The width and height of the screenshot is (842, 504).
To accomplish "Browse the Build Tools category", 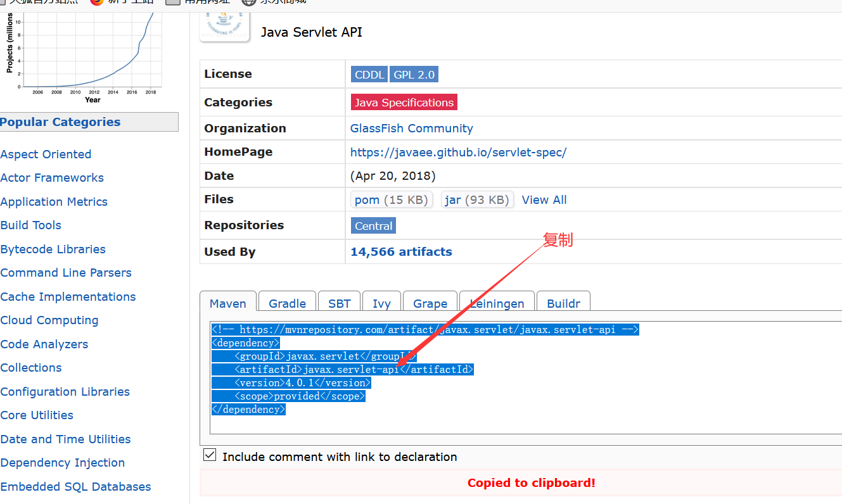I will coord(31,225).
